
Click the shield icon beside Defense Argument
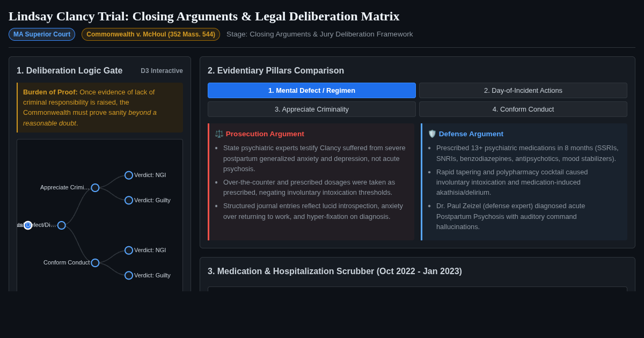[432, 134]
